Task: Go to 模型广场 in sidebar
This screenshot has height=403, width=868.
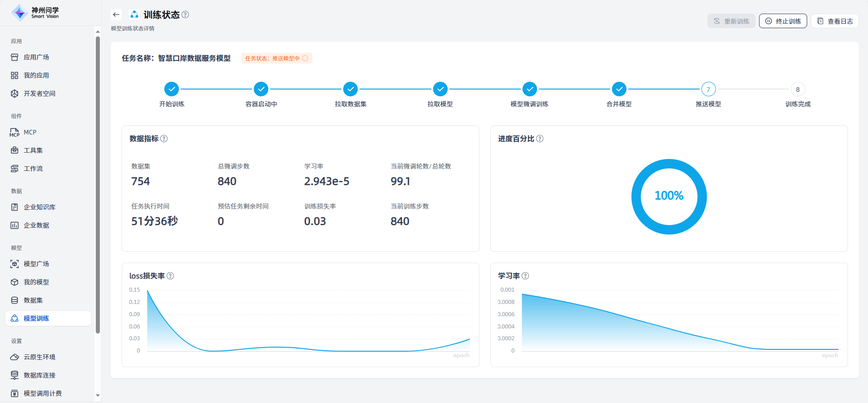Action: tap(36, 264)
